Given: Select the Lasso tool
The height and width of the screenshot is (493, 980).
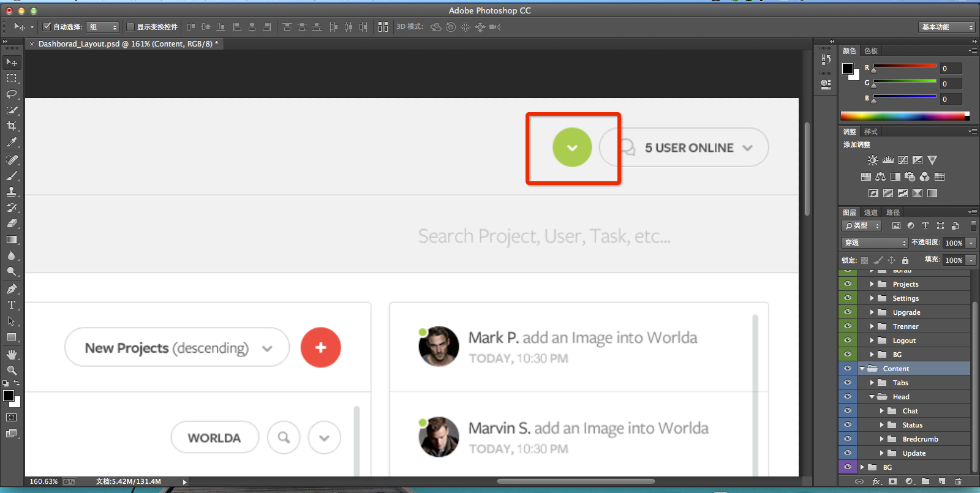Looking at the screenshot, I should 12,94.
